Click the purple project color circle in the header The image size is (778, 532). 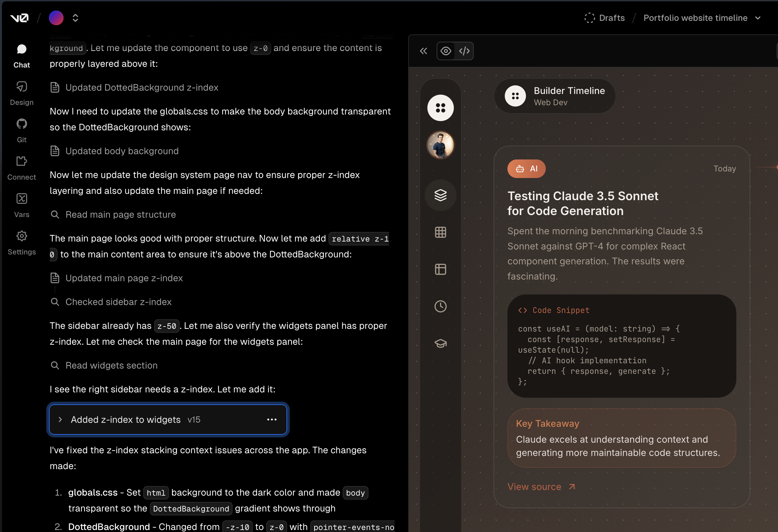pos(56,18)
